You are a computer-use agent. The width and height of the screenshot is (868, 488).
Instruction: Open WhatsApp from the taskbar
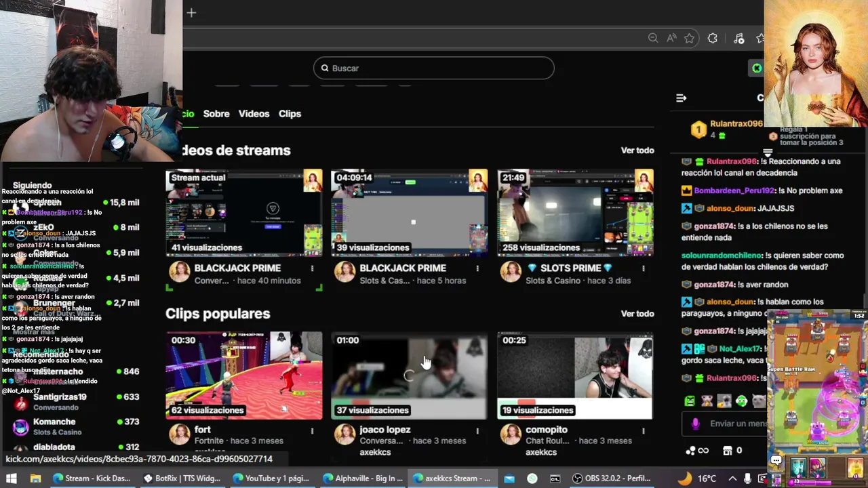click(x=532, y=479)
